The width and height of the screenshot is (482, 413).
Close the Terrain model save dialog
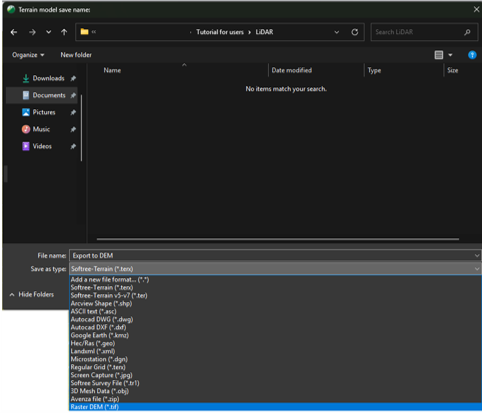[x=476, y=10]
